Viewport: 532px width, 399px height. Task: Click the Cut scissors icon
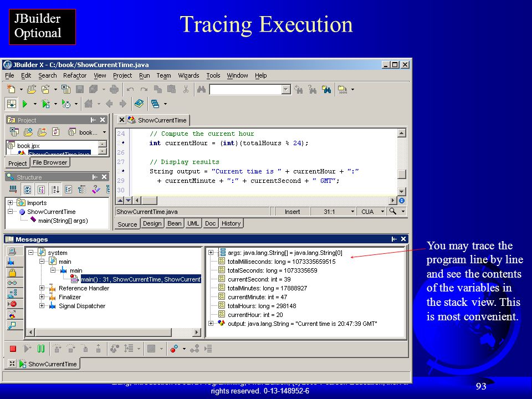tap(186, 89)
